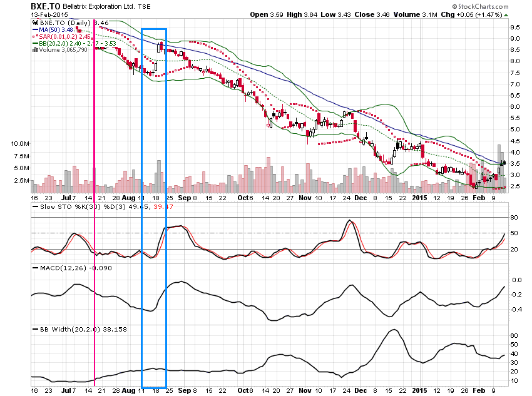Click the Bellatrix Exploration Ltd. company name
This screenshot has height=396, width=532.
point(98,6)
